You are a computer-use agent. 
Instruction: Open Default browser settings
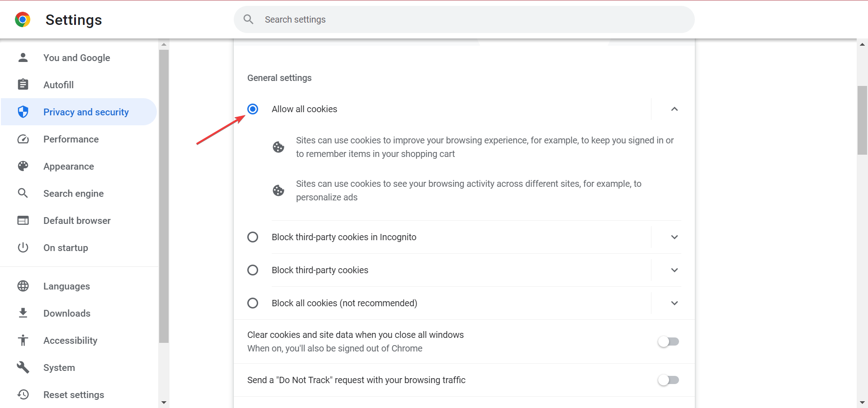tap(77, 220)
